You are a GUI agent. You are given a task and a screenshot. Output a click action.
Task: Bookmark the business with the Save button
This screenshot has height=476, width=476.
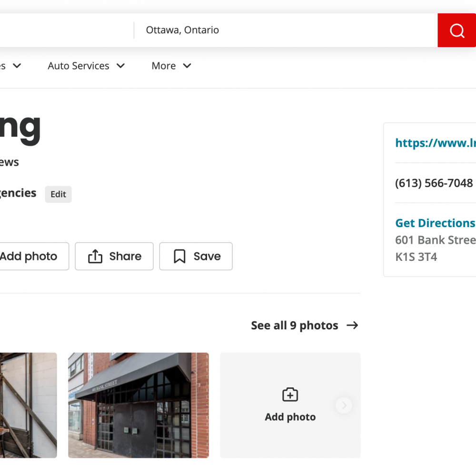tap(196, 257)
